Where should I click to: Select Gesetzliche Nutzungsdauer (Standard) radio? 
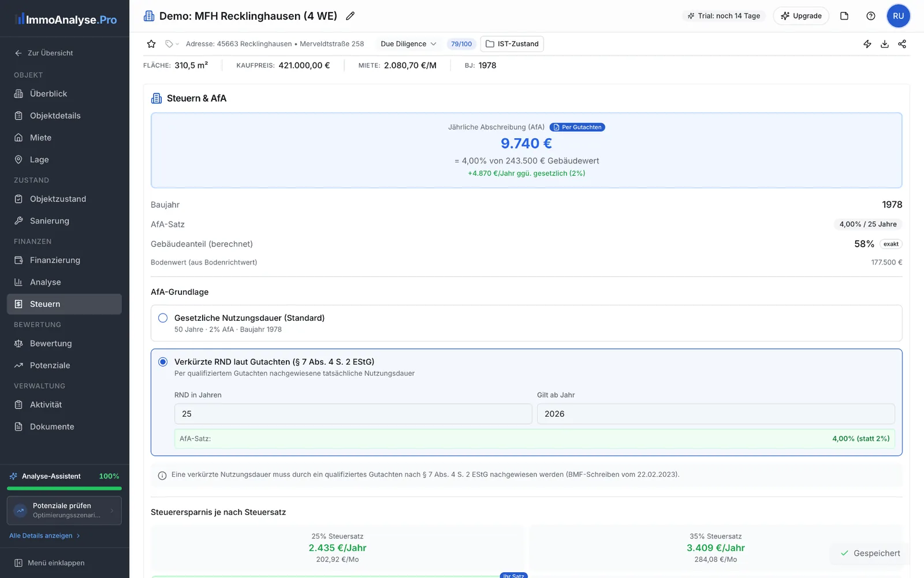pos(163,318)
